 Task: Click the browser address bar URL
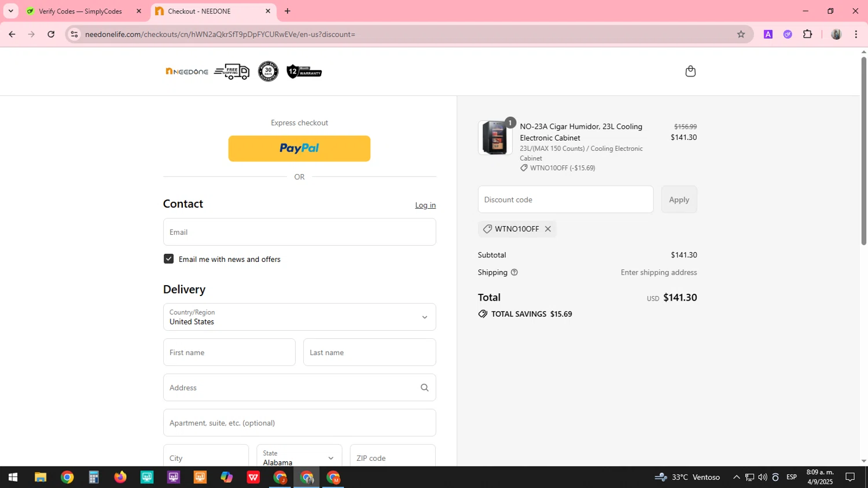point(220,34)
